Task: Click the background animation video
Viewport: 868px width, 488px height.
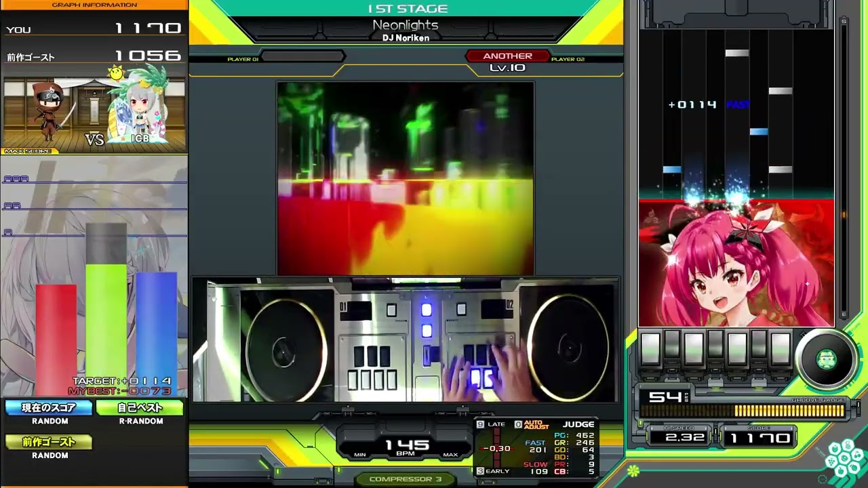Action: [406, 178]
